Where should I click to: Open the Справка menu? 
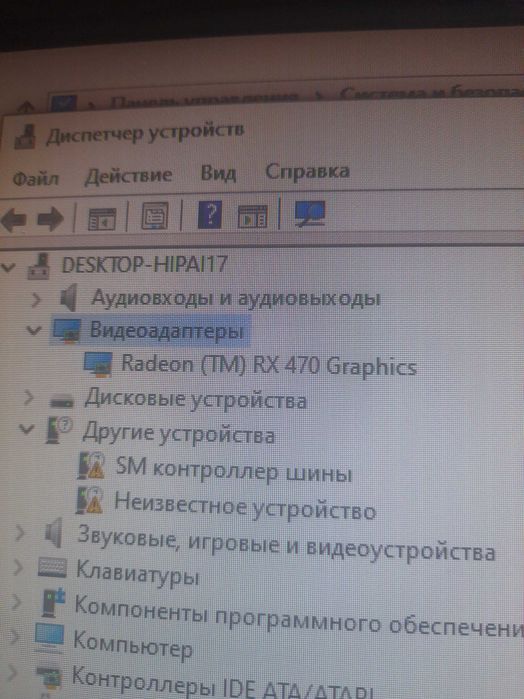tap(307, 171)
